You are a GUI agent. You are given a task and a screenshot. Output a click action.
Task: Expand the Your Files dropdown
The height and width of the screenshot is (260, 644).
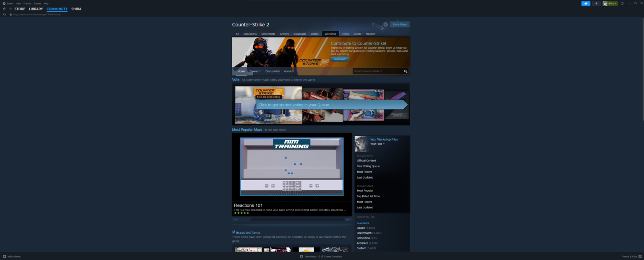coord(377,144)
